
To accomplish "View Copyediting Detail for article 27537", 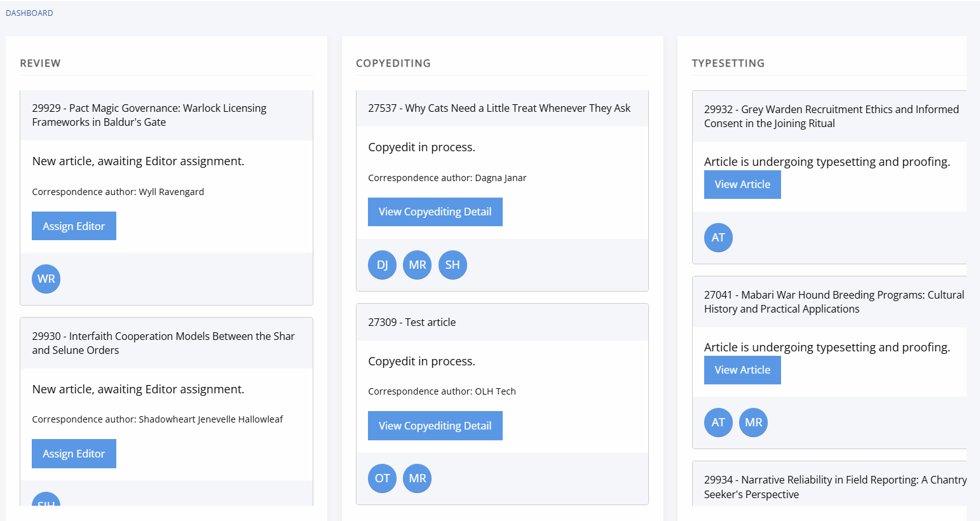I will (435, 212).
